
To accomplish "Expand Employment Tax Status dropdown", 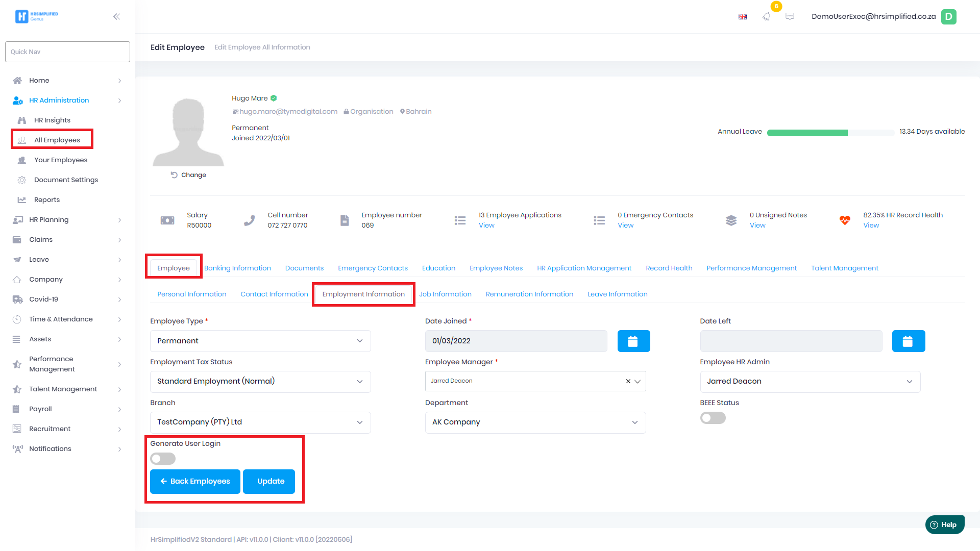I will pyautogui.click(x=260, y=382).
